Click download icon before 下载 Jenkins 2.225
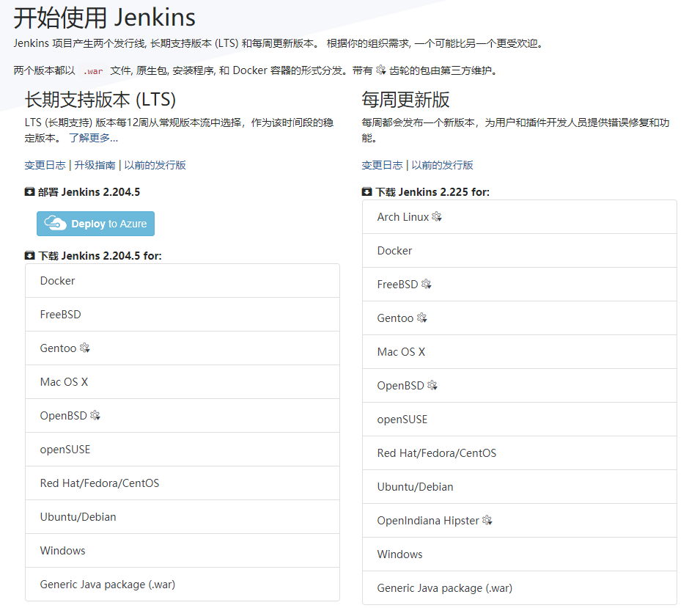This screenshot has height=608, width=700. point(366,192)
